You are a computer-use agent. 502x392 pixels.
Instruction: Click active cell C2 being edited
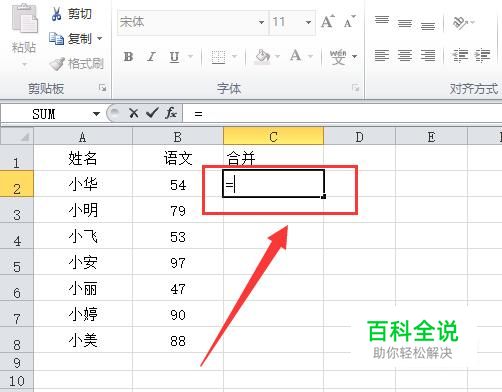[273, 184]
